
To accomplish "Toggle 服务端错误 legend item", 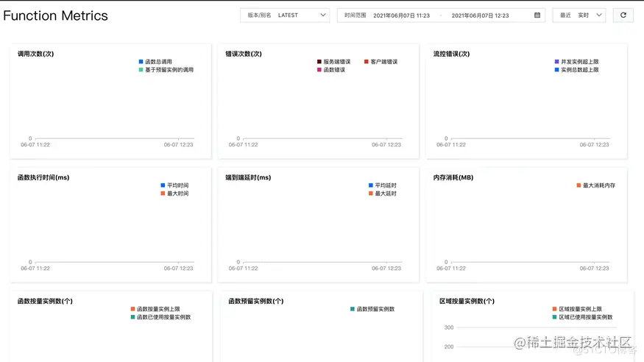I will coord(334,62).
